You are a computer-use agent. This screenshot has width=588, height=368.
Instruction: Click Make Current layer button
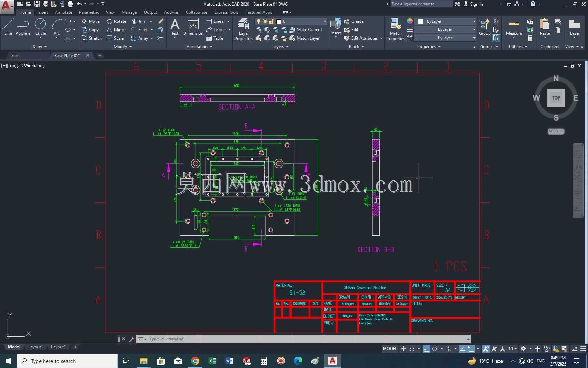click(x=306, y=30)
